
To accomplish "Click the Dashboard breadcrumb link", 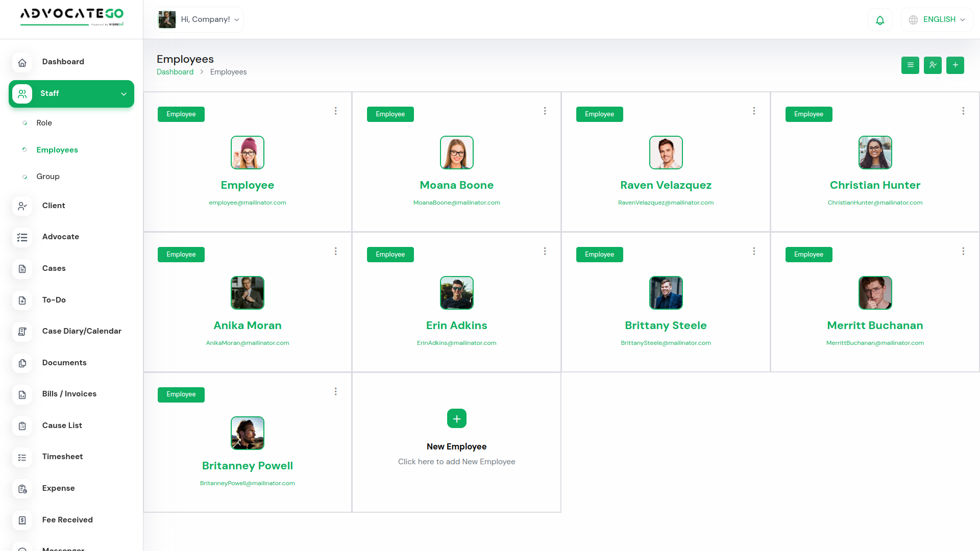I will [175, 72].
